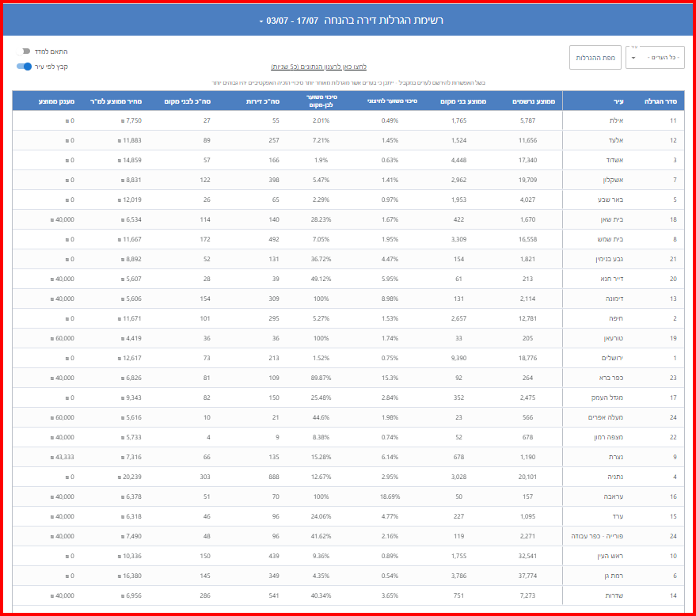Click the average locals value '4,448'
The width and height of the screenshot is (696, 616).
(x=458, y=160)
